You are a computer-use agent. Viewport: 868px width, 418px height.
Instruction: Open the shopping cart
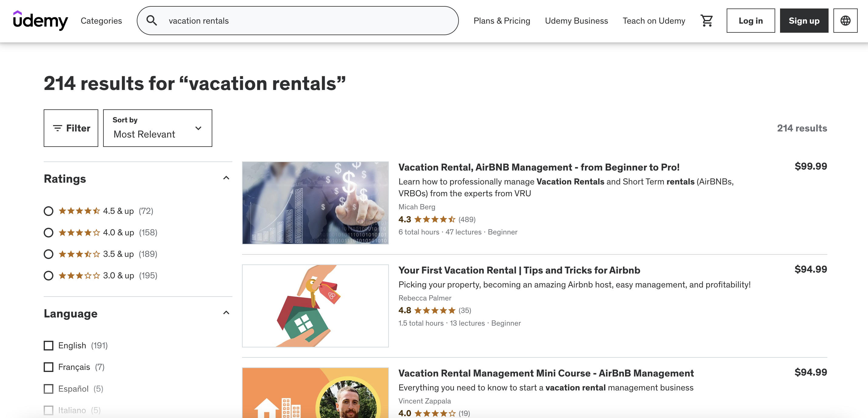(x=707, y=21)
